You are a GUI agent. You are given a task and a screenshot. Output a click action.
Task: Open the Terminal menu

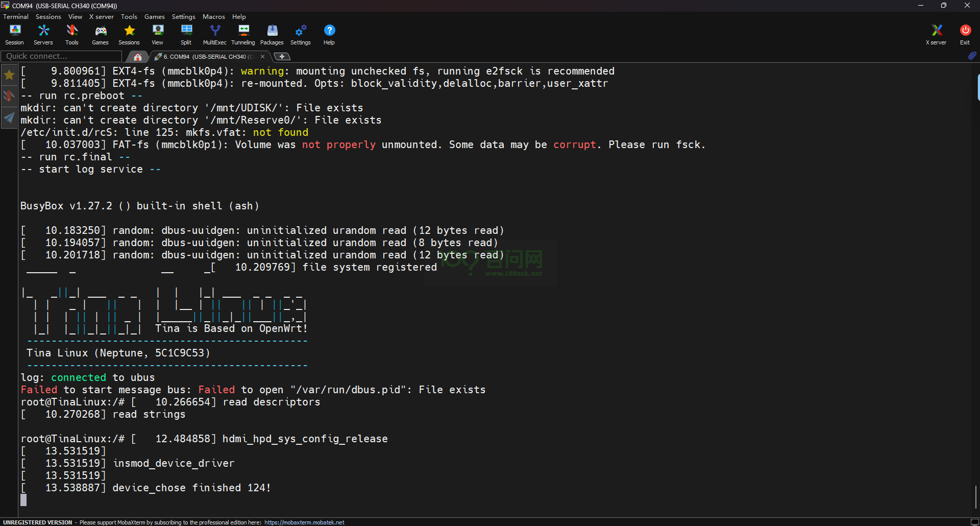click(x=16, y=17)
